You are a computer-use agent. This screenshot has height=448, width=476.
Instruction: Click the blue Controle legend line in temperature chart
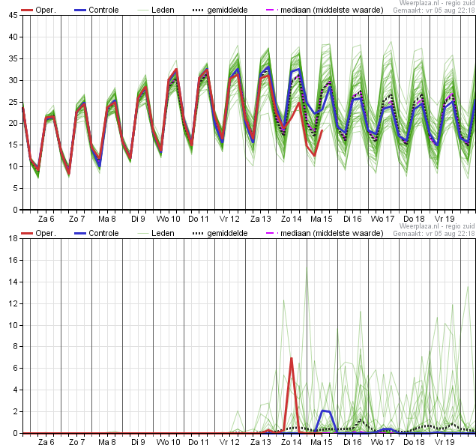tap(80, 10)
